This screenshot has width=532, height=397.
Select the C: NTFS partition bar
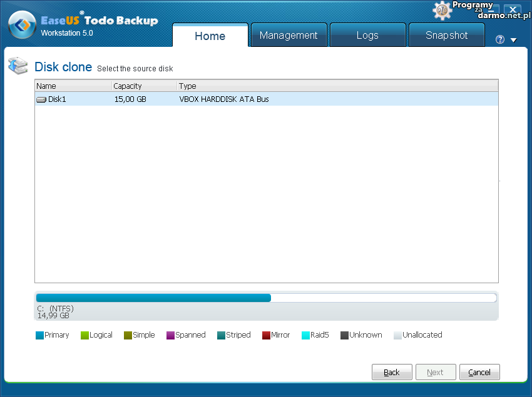coord(153,298)
